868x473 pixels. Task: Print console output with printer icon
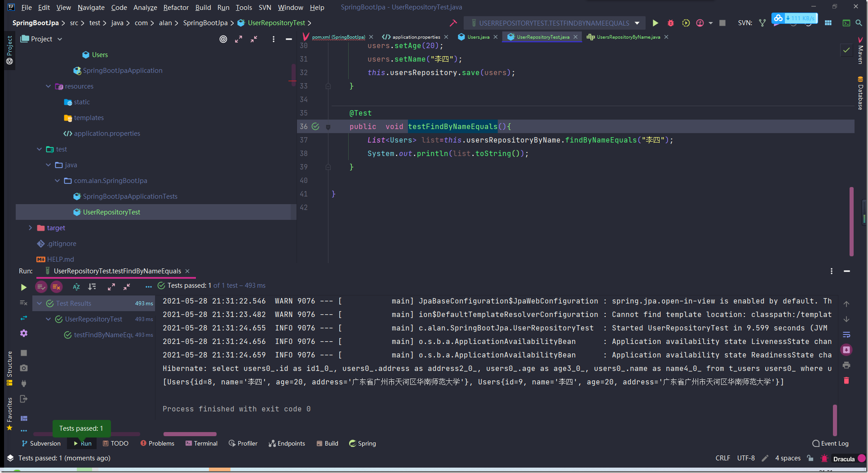(846, 365)
